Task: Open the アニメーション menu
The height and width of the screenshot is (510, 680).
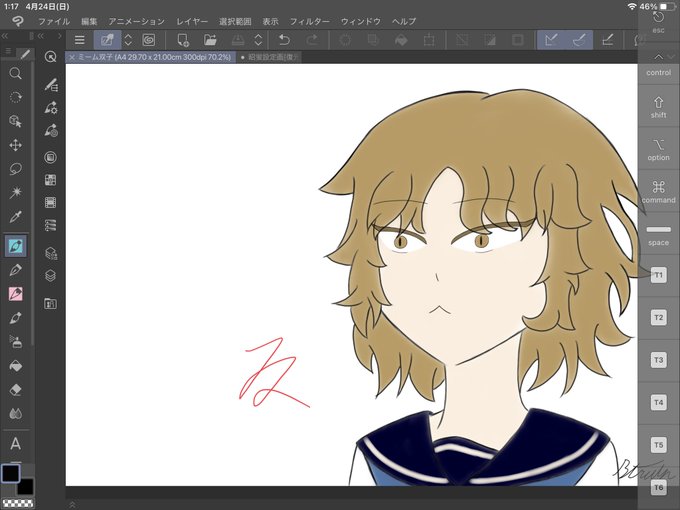Action: [x=137, y=21]
